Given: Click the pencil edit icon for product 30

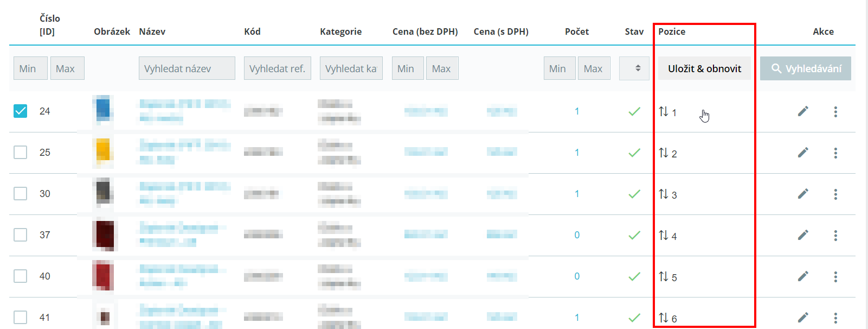Looking at the screenshot, I should (803, 194).
